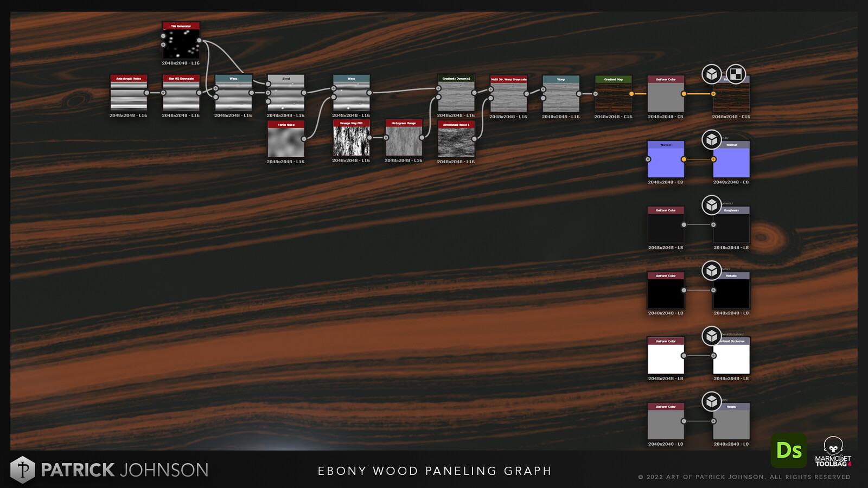This screenshot has height=488, width=868.
Task: Select the Base Color output node
Action: [731, 94]
